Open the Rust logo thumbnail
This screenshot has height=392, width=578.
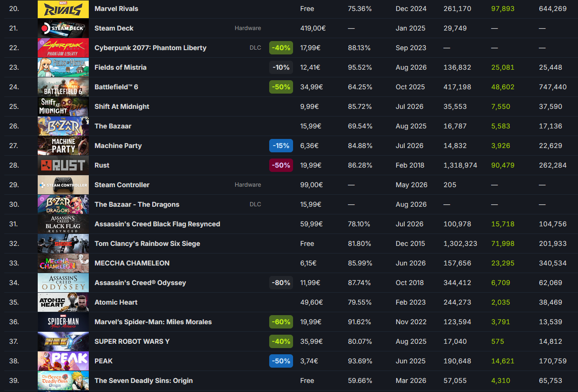[63, 165]
